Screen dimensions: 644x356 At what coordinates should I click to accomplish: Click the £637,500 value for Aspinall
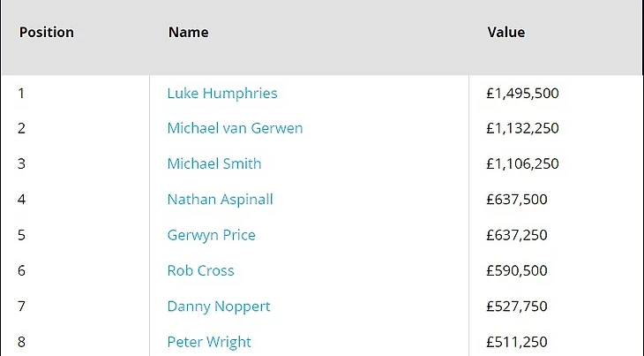coord(517,200)
